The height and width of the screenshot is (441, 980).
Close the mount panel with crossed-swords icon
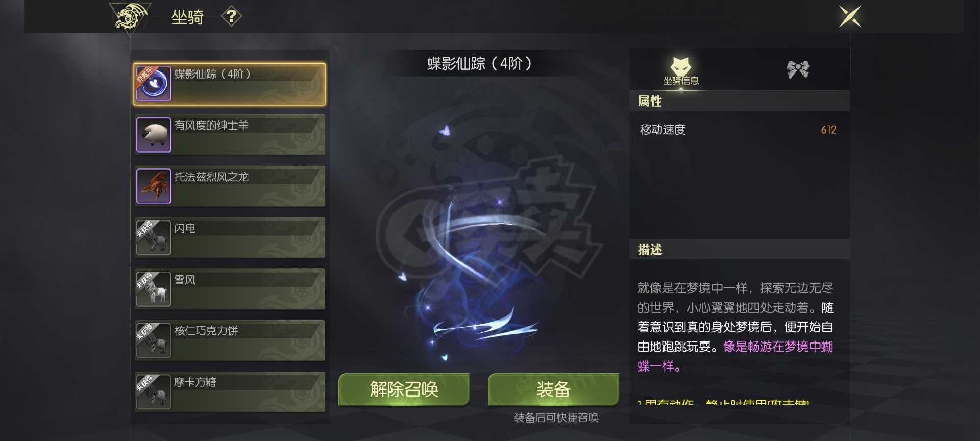850,16
